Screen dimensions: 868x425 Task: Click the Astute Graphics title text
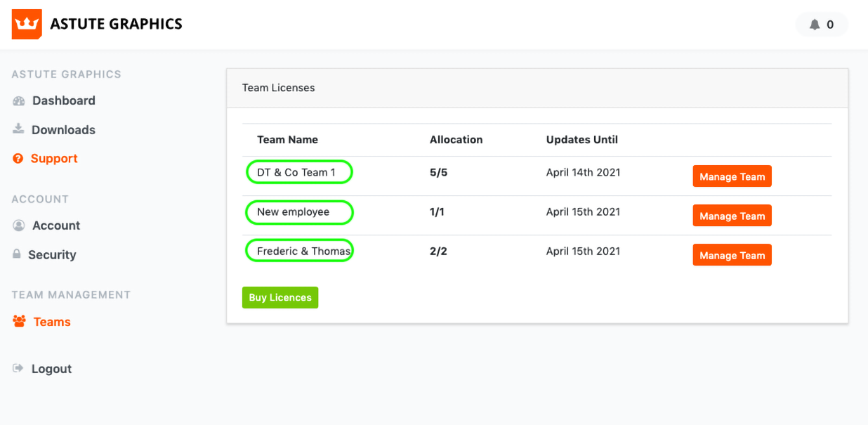point(116,24)
